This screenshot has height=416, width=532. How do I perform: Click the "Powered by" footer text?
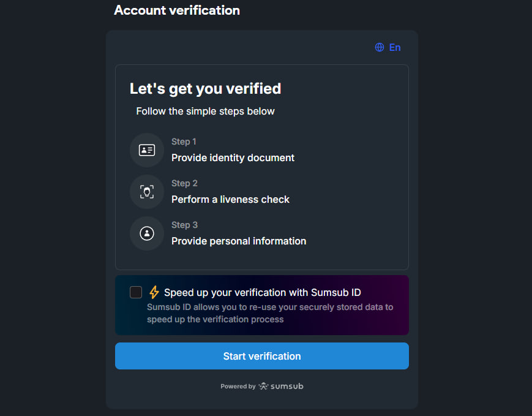238,387
